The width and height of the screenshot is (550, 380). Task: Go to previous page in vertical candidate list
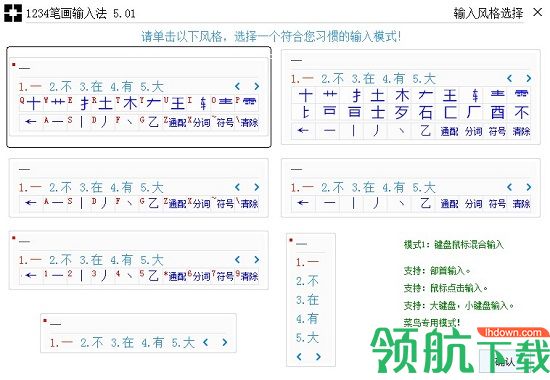click(x=299, y=357)
